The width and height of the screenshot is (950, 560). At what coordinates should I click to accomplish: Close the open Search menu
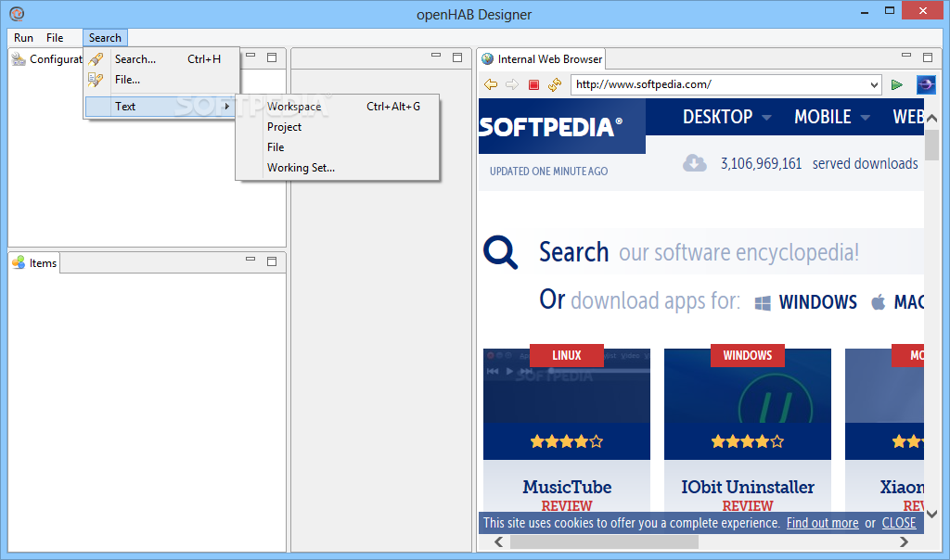105,37
